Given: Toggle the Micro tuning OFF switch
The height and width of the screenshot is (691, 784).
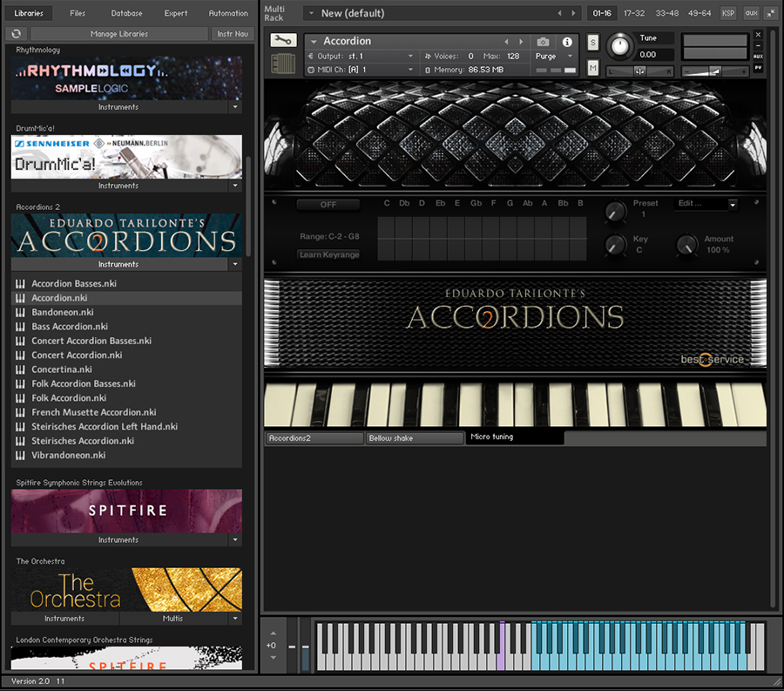Looking at the screenshot, I should (328, 205).
